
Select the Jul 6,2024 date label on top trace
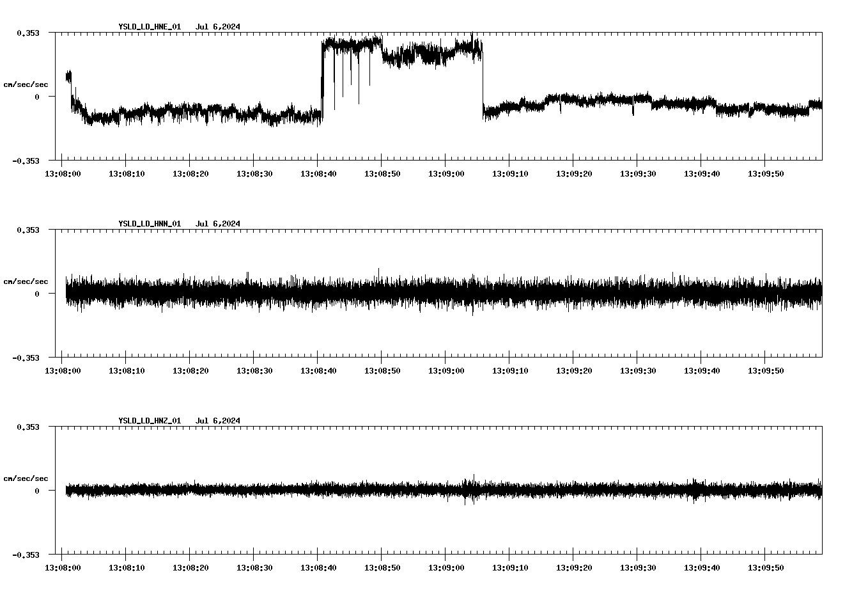click(219, 27)
